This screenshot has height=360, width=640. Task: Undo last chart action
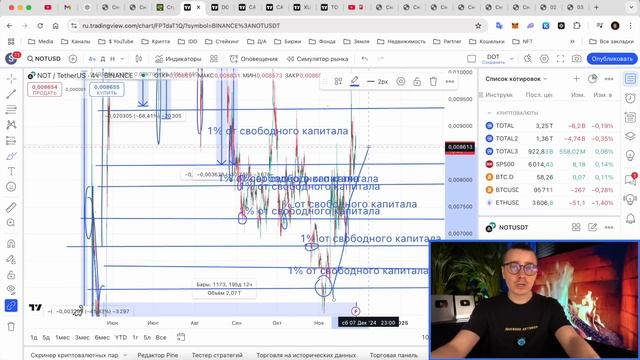tap(364, 59)
